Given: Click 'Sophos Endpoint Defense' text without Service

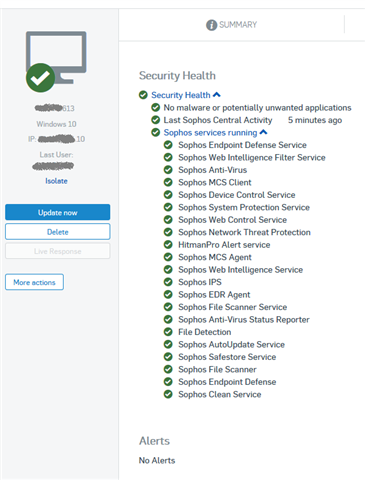Looking at the screenshot, I should [x=227, y=382].
